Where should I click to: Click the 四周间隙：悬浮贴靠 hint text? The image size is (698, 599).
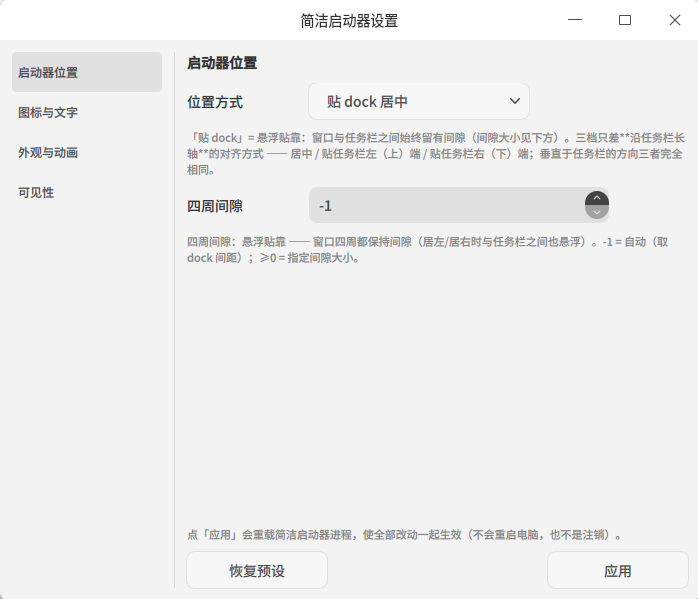click(428, 250)
